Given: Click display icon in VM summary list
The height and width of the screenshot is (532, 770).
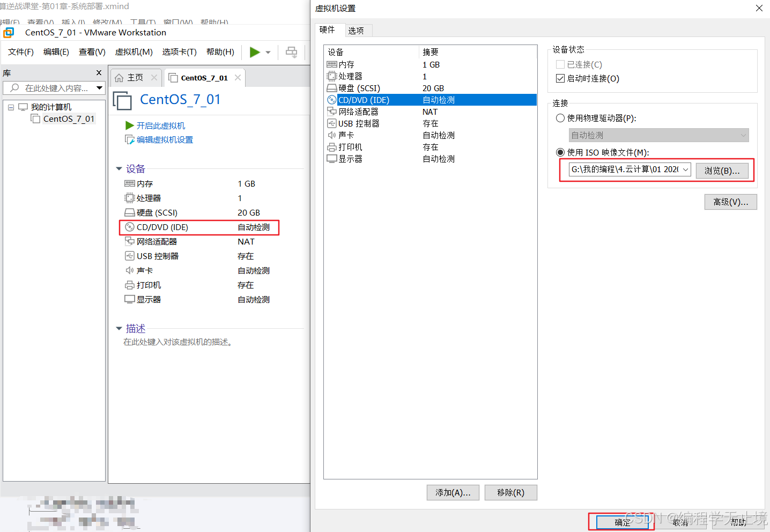Looking at the screenshot, I should coord(130,299).
